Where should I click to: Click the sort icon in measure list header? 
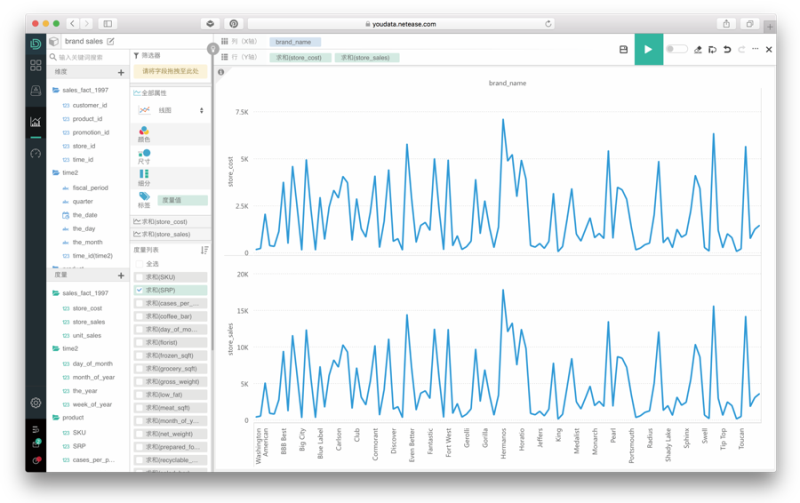(205, 250)
